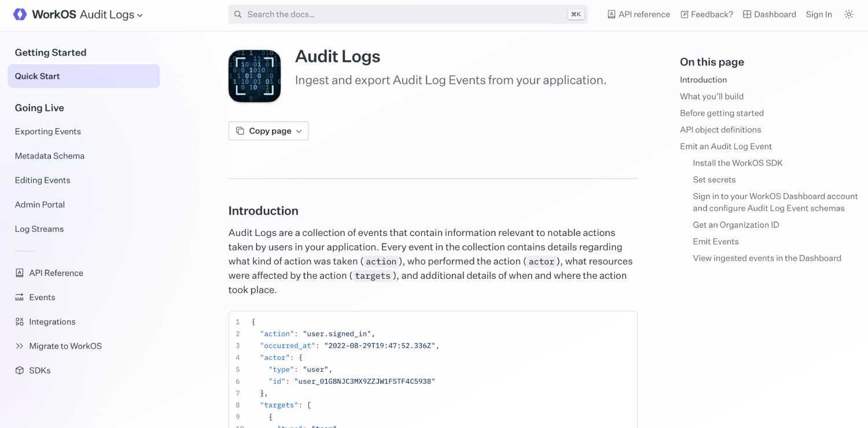Viewport: 868px width, 428px height.
Task: Click the Feedback pencil icon
Action: (x=685, y=14)
